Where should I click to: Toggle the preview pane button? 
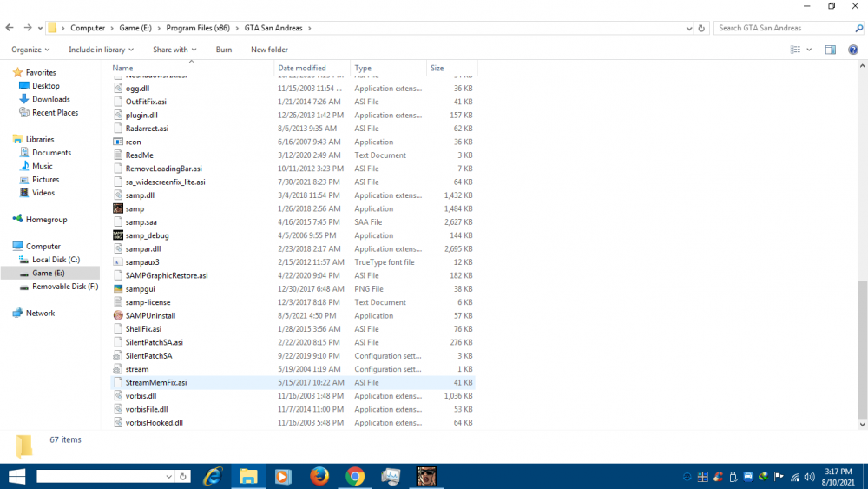click(x=831, y=50)
